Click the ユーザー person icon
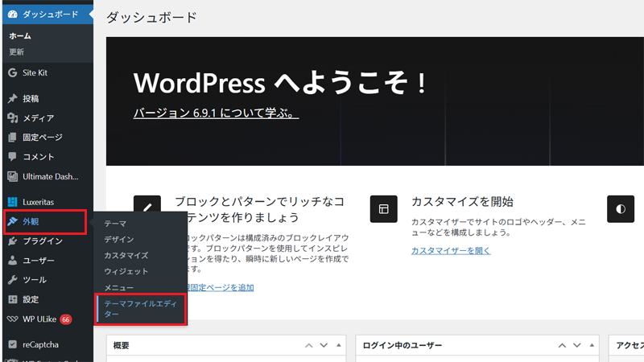Screen dimensions: 644x362 [x=12, y=261]
